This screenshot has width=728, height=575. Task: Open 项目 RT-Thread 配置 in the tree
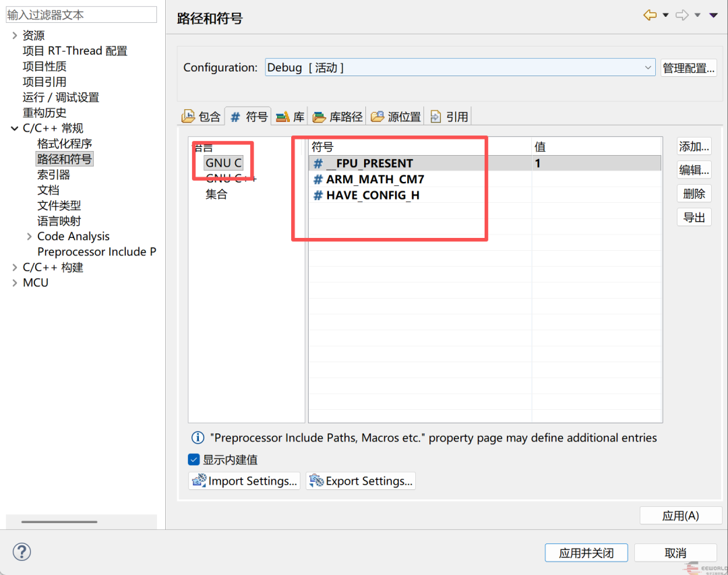click(x=75, y=51)
